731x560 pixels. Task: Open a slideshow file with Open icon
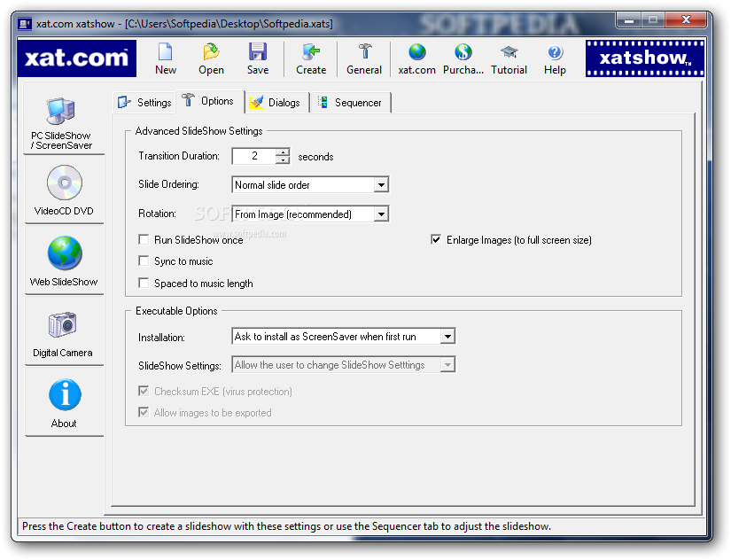[x=211, y=51]
